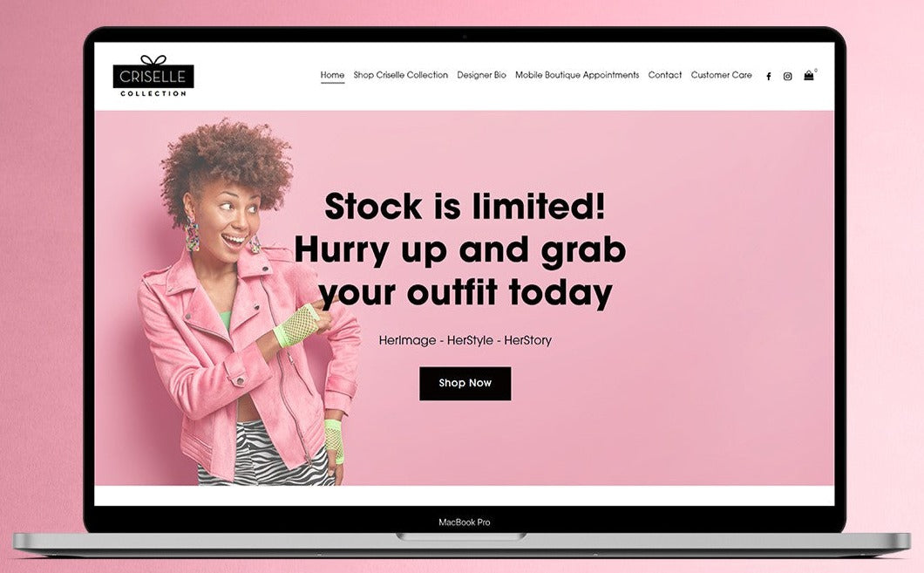Click the MacBook Pro label on bezel
Viewport: 924px width, 573px height.
pos(465,522)
